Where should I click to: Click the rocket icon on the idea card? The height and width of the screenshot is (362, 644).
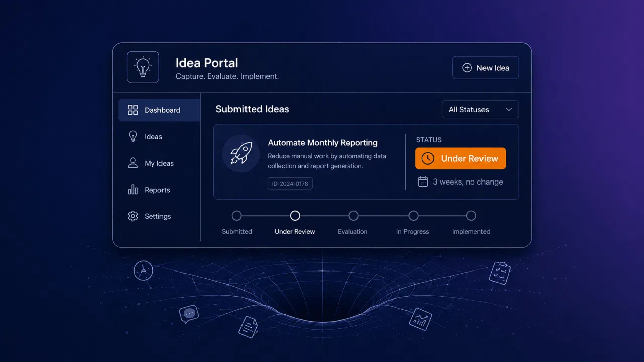coord(241,153)
